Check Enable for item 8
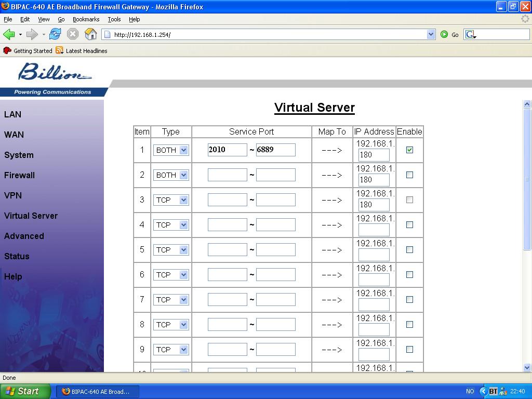532x399 pixels. click(409, 324)
